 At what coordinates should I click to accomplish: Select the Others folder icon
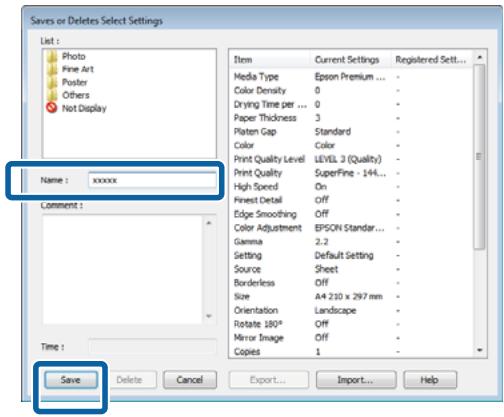[52, 95]
